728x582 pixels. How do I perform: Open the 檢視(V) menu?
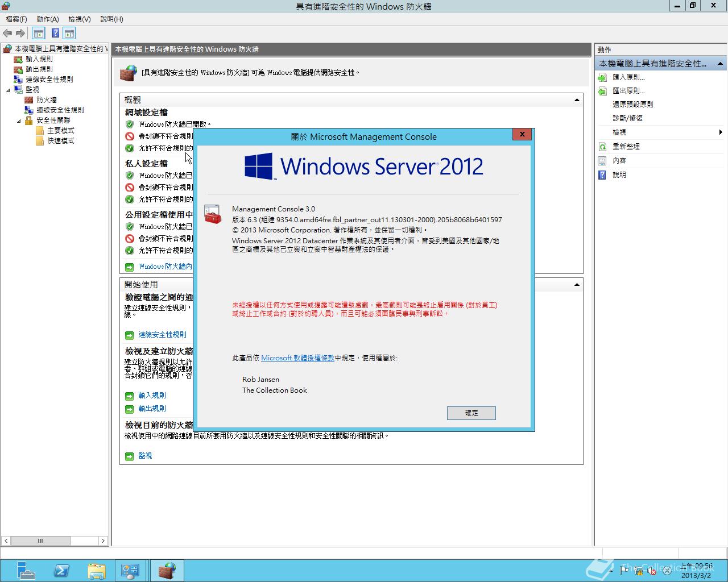point(80,19)
